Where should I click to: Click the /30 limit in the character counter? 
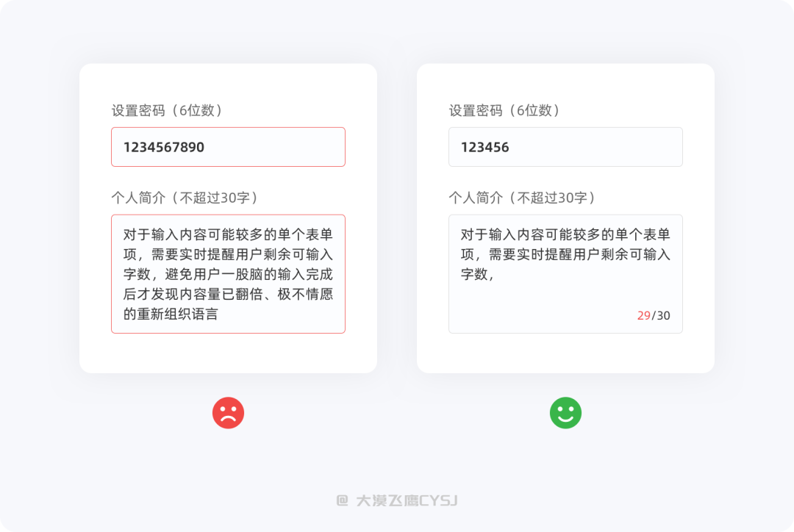[x=662, y=316]
